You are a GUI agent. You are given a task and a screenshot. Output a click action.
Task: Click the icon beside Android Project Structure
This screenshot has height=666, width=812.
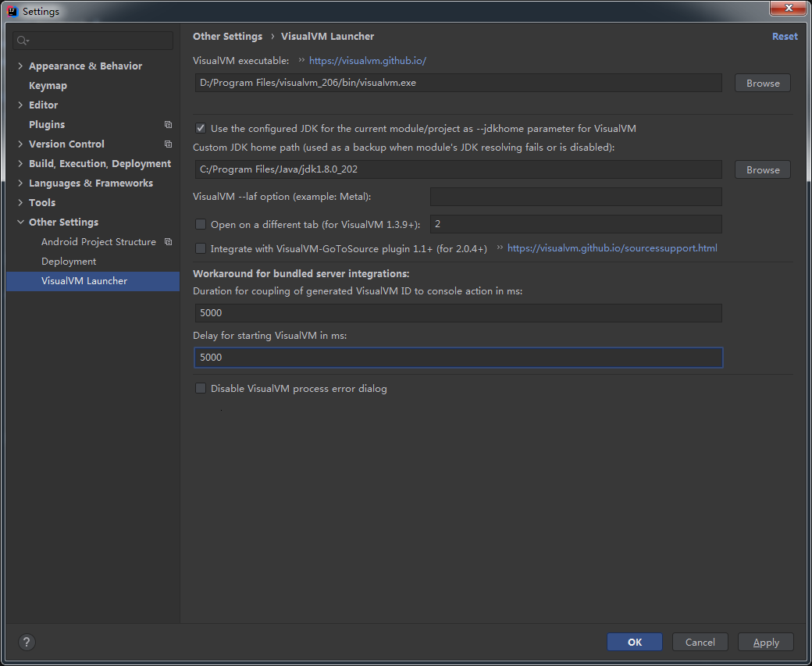[169, 242]
